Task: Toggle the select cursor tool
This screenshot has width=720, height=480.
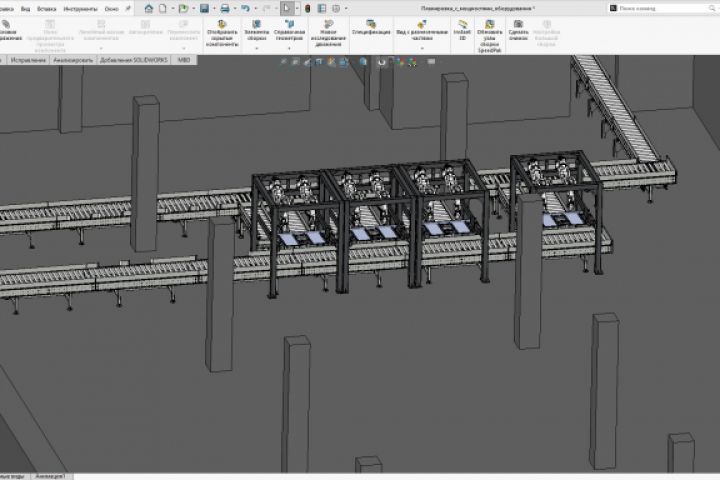Action: (288, 8)
